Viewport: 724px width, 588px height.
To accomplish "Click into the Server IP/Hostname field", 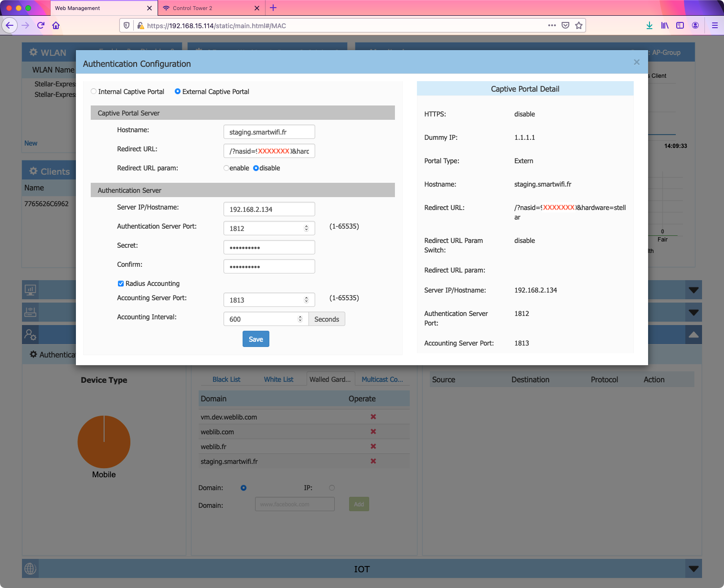I will [269, 209].
